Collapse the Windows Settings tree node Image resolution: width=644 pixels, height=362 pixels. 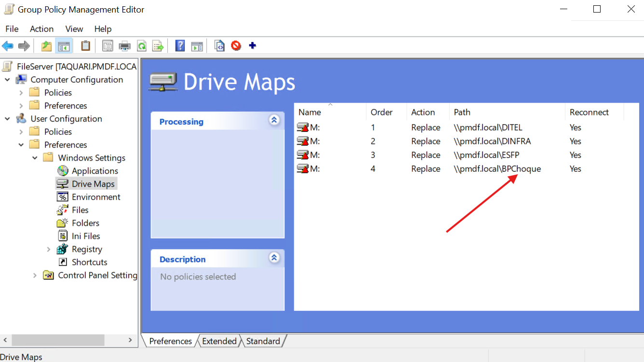pyautogui.click(x=35, y=158)
